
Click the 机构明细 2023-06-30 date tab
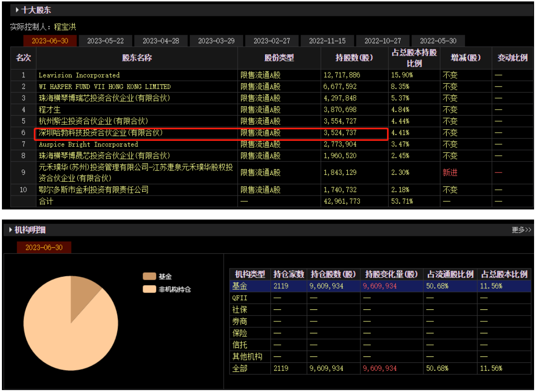pos(44,247)
